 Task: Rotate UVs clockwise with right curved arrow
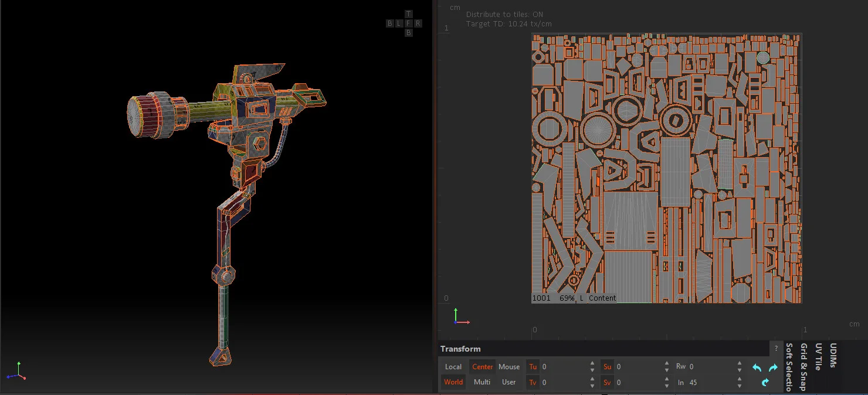tap(773, 367)
